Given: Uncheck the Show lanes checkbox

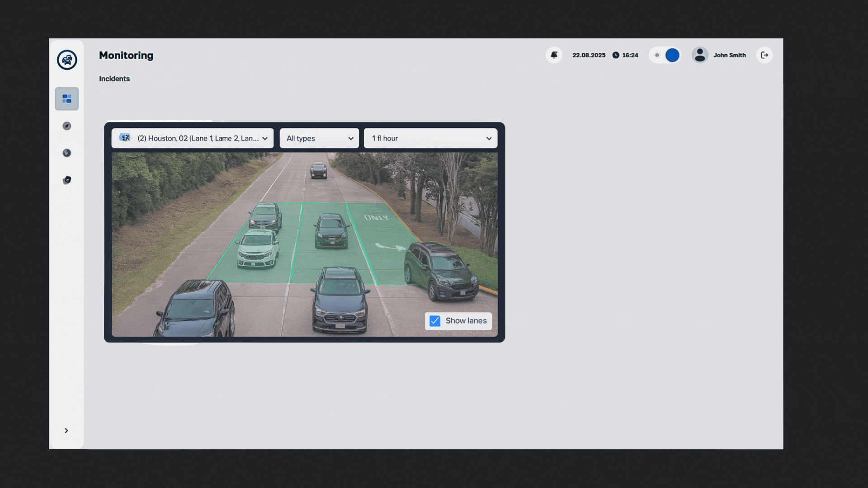Looking at the screenshot, I should [435, 321].
